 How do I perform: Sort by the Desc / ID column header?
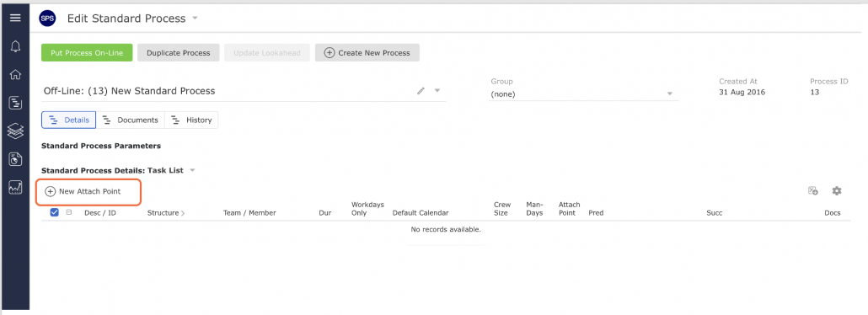[100, 212]
